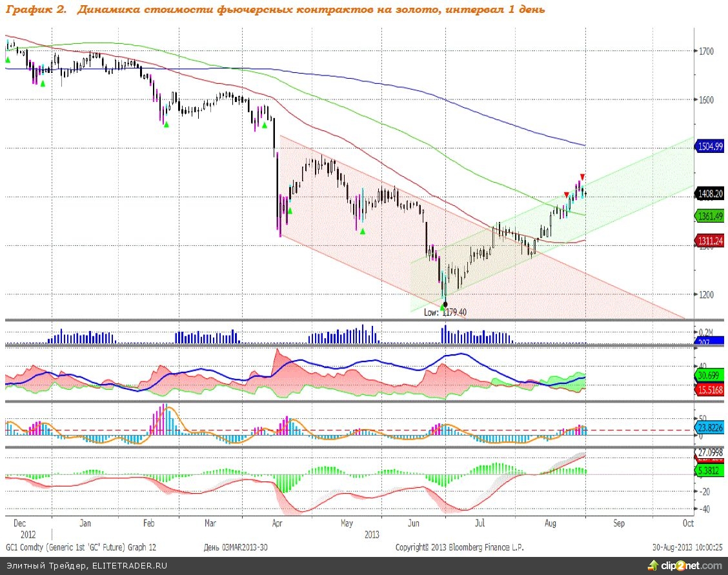Click the black dot marking the 1179.40 low
Viewport: 728px width, 575px height.
[x=445, y=304]
